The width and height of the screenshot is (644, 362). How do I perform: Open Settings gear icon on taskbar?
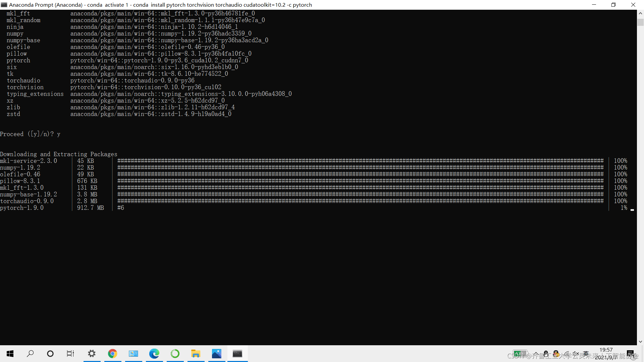[x=92, y=354]
